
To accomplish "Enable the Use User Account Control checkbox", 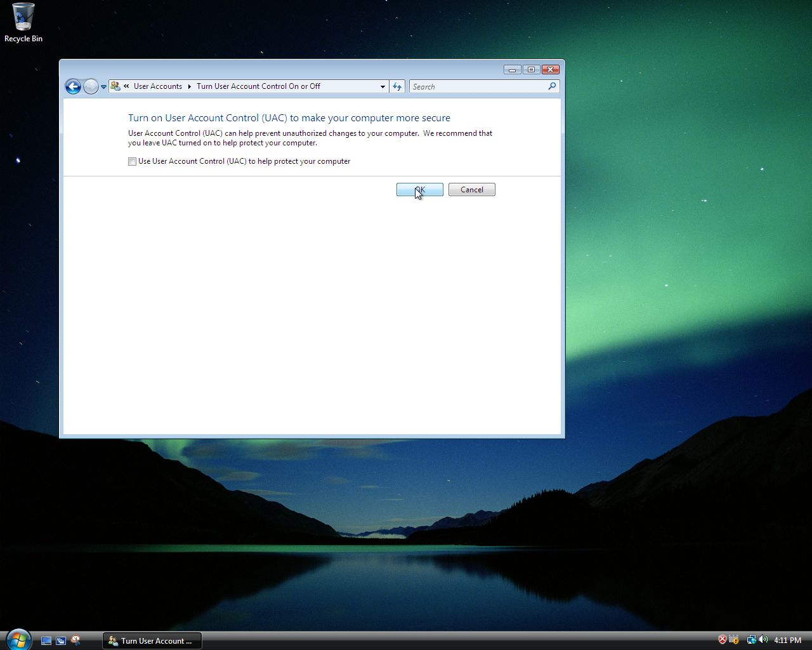I will point(132,161).
